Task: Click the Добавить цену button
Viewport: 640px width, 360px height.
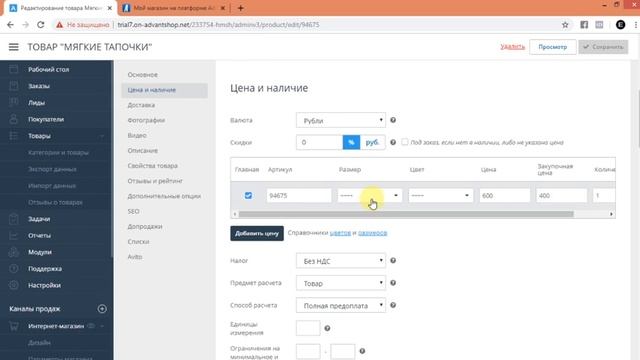Action: click(x=257, y=233)
